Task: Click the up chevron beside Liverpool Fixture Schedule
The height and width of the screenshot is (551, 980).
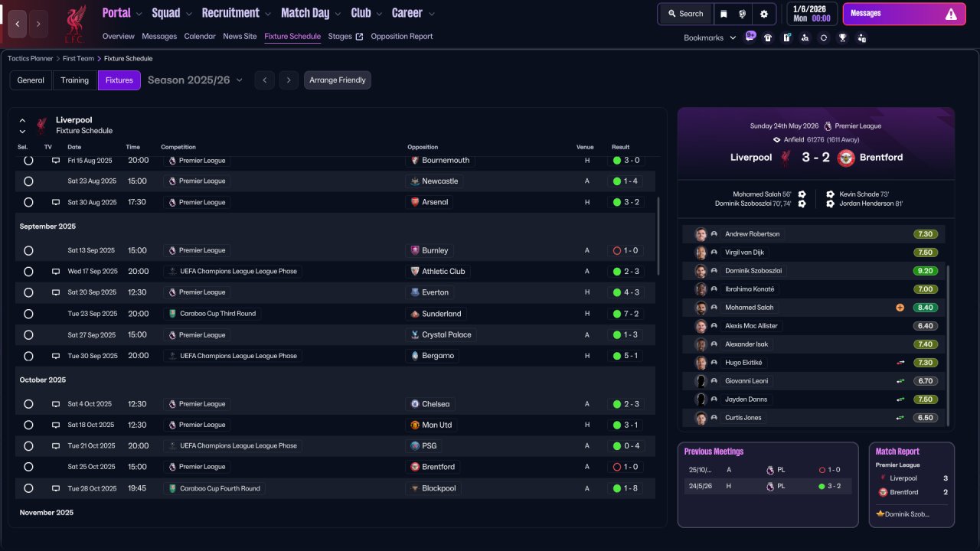Action: tap(22, 120)
